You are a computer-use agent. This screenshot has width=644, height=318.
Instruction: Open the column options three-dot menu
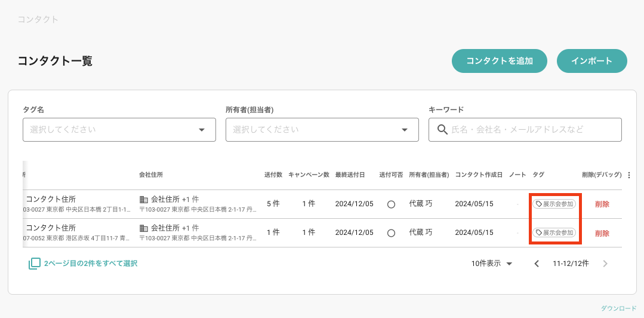point(629,175)
